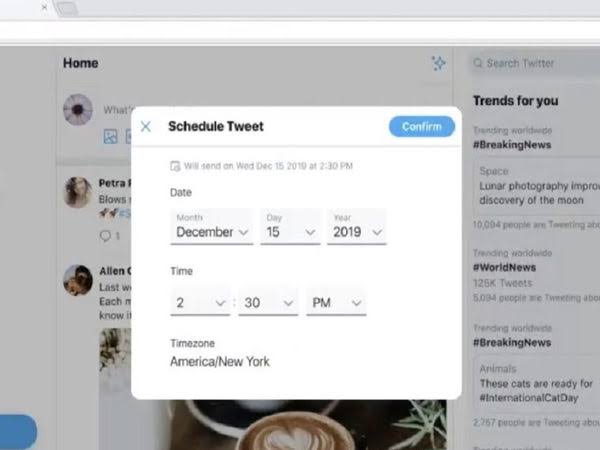The width and height of the screenshot is (600, 450).
Task: Open the profile avatar next to composer
Action: tap(78, 110)
